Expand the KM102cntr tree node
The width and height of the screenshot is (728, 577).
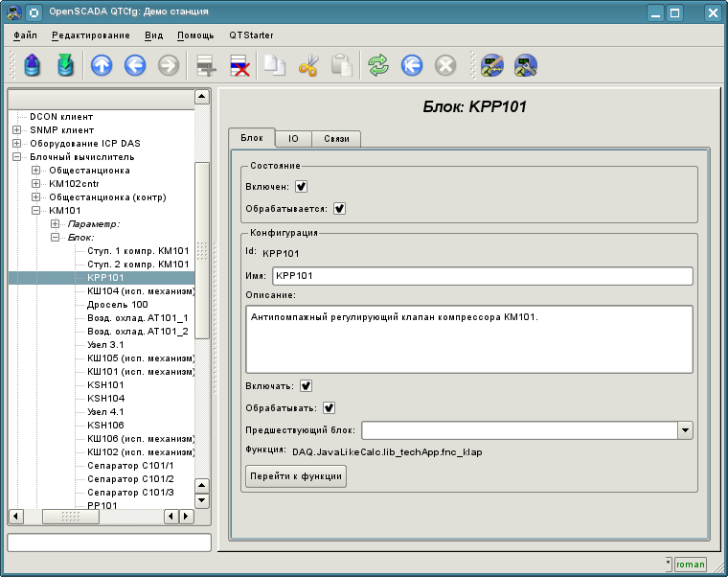click(x=36, y=184)
